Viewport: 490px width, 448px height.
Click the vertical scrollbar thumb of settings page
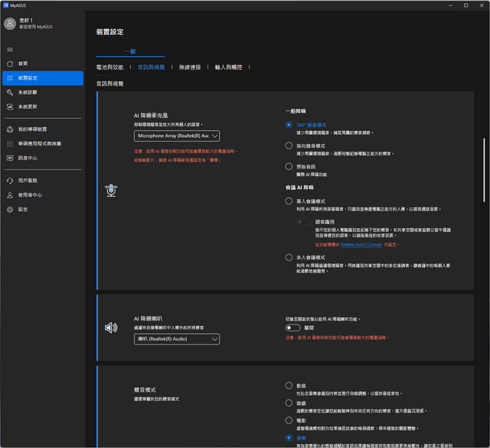[x=484, y=170]
